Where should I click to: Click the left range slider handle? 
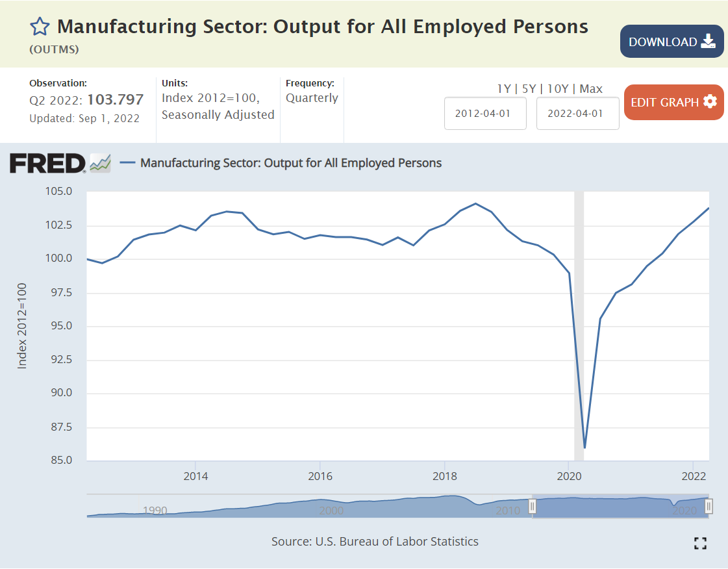click(x=532, y=506)
